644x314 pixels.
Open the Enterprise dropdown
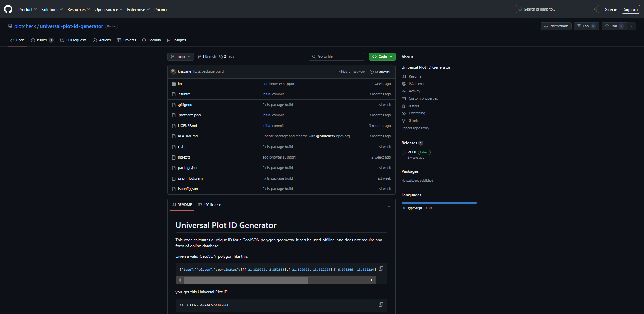pyautogui.click(x=138, y=10)
